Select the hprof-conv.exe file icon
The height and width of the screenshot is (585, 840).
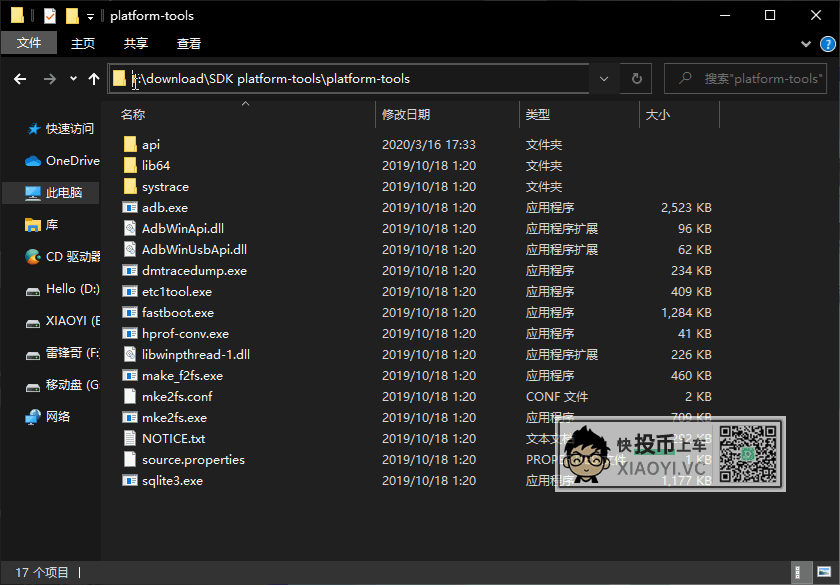(x=130, y=333)
